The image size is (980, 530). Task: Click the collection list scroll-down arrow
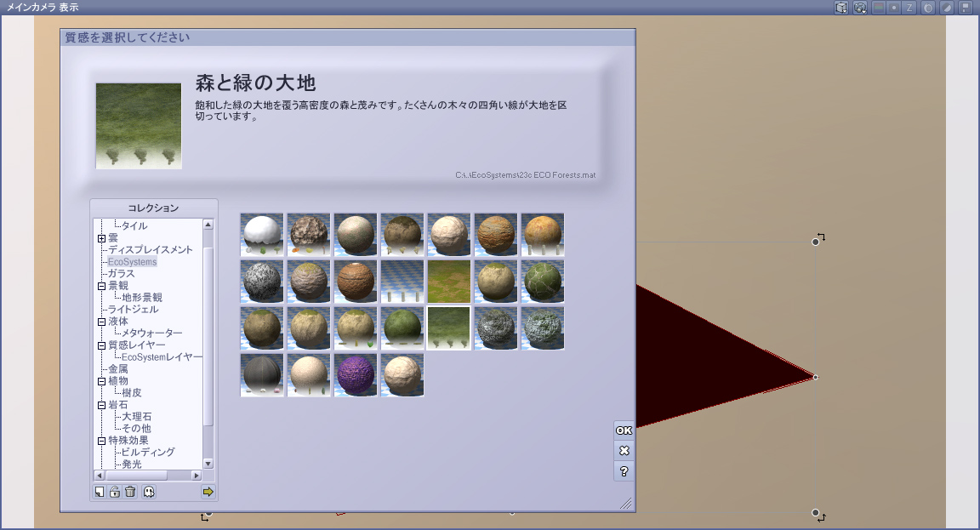click(208, 464)
